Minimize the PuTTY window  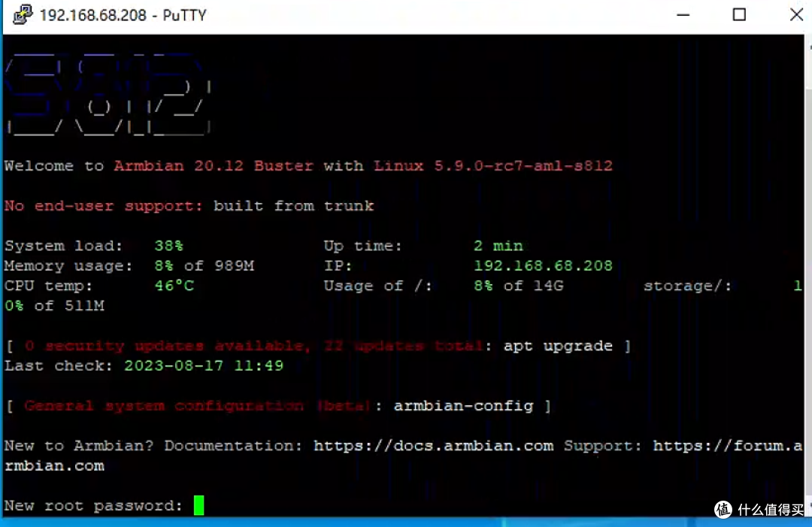coord(683,15)
